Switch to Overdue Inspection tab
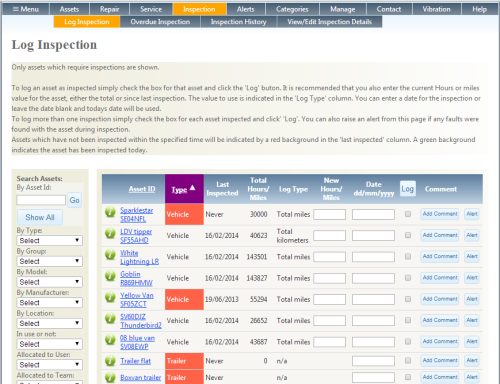The image size is (500, 384). coord(160,22)
